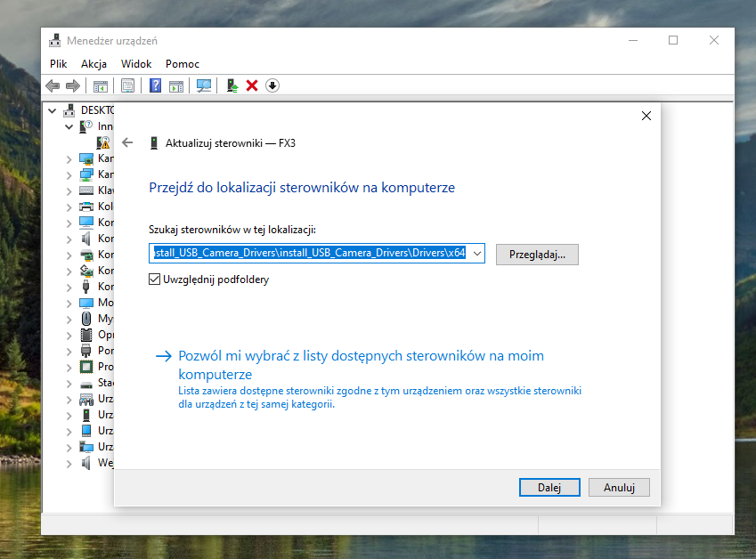
Task: Click the disk drive icon of the Sta row
Action: [86, 384]
